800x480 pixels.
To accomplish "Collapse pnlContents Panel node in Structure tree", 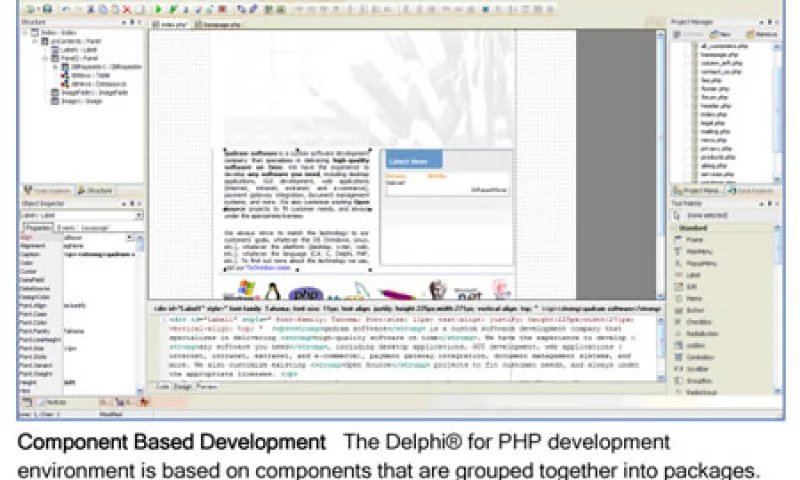I will point(35,41).
